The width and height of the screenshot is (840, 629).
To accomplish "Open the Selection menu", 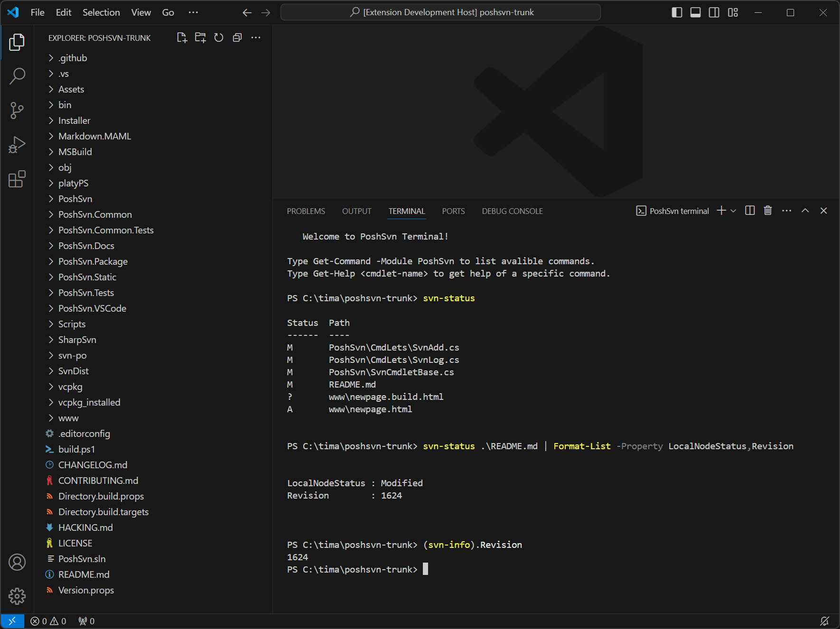I will click(x=101, y=12).
